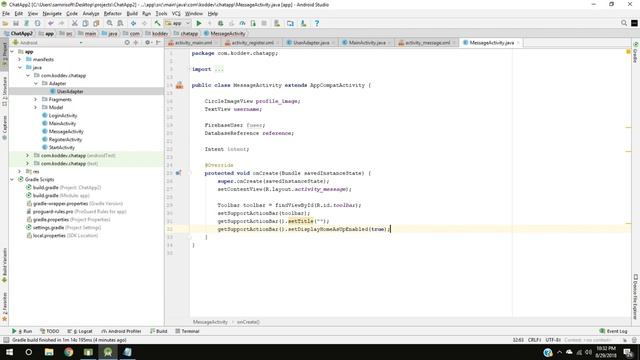Toggle tool window bars icon in status bar
The height and width of the screenshot is (360, 640).
click(x=5, y=340)
